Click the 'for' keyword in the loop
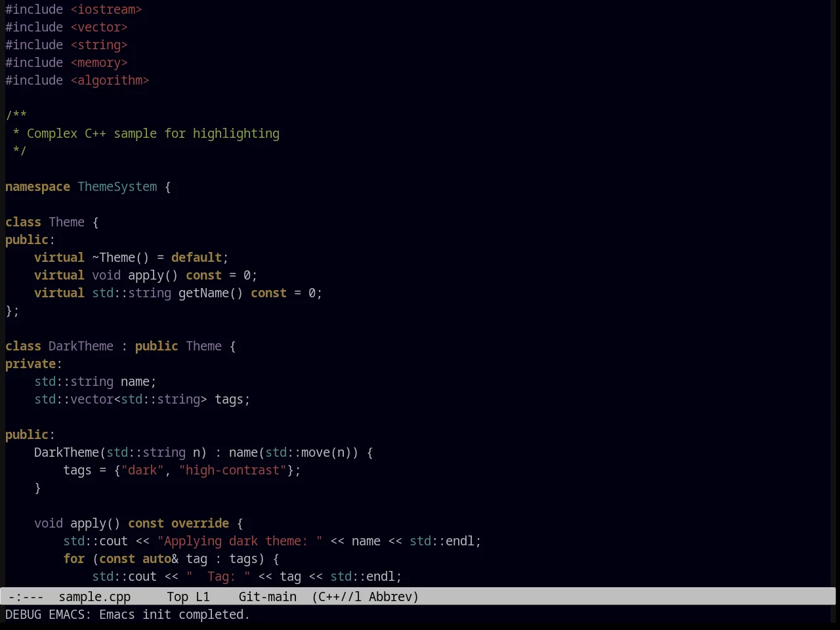Image resolution: width=840 pixels, height=630 pixels. [73, 558]
